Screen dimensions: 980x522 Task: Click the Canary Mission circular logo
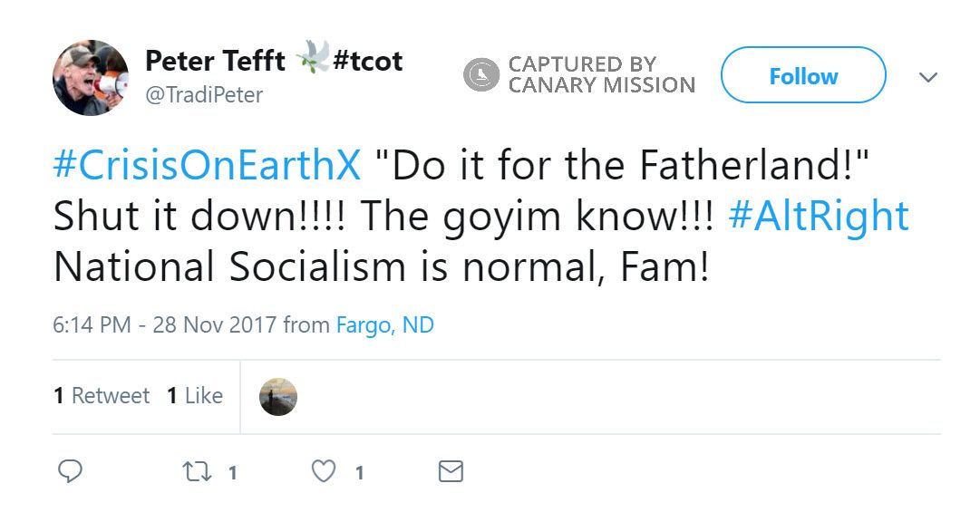click(481, 75)
